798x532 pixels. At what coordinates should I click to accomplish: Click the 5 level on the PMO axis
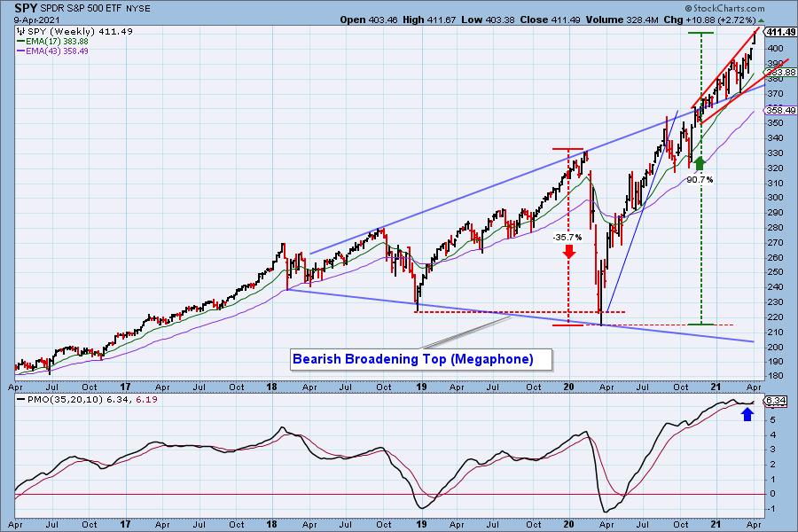[772, 419]
